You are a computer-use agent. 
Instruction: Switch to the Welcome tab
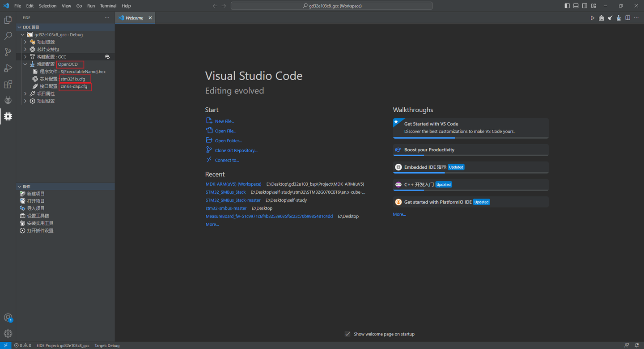coord(134,17)
